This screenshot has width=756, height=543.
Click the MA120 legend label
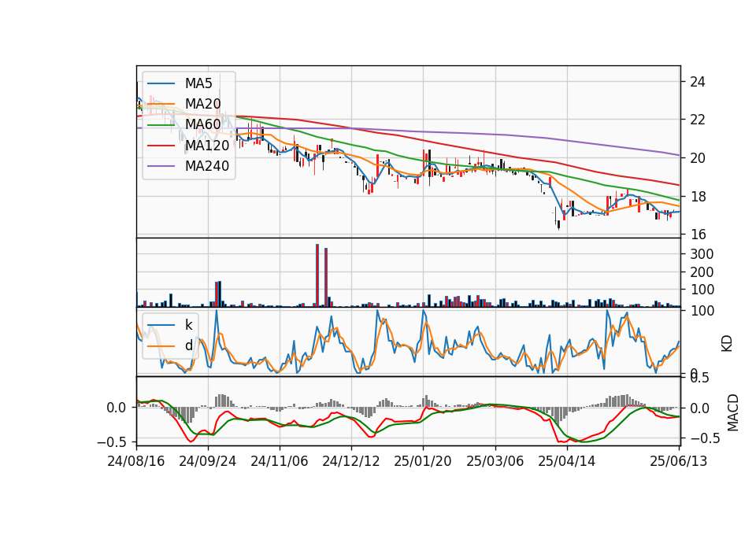207,146
